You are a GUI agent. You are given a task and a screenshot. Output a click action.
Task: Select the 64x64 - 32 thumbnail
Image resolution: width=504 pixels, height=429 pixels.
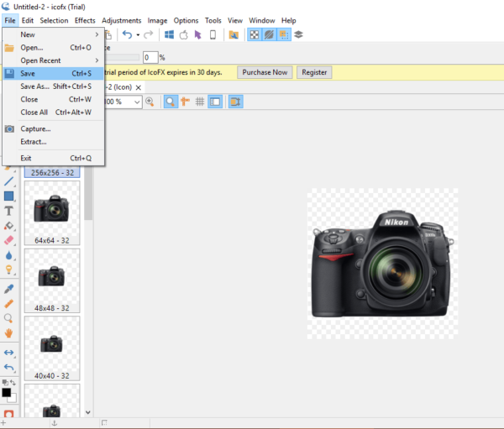click(52, 212)
